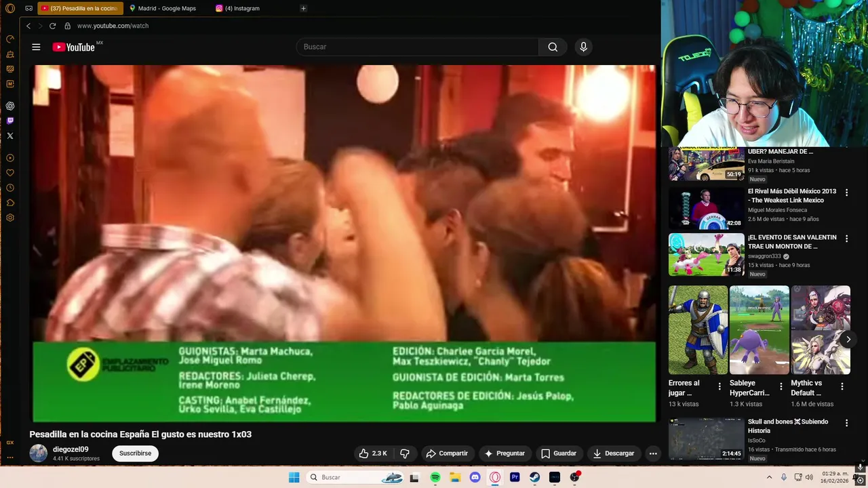Open Windows Start menu

coord(294,477)
